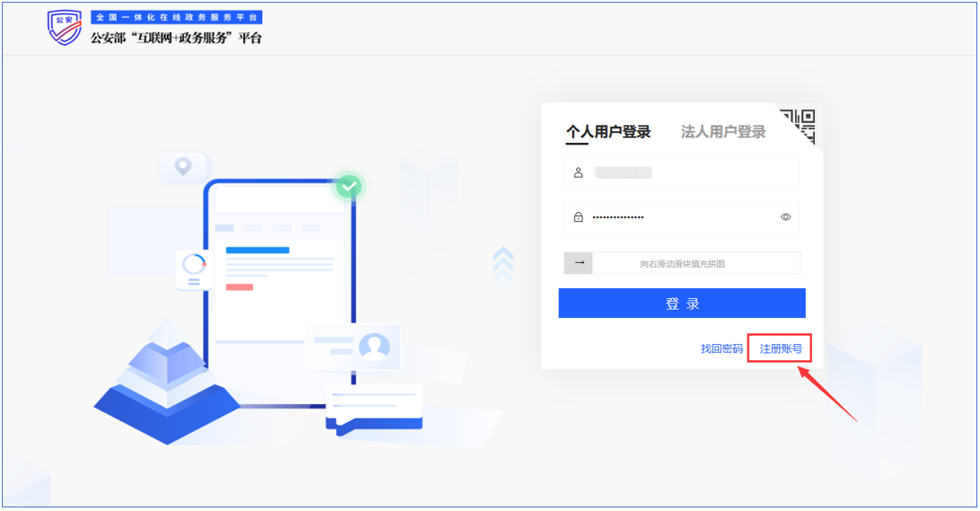Open the 找回密码 link
980x511 pixels.
point(722,348)
